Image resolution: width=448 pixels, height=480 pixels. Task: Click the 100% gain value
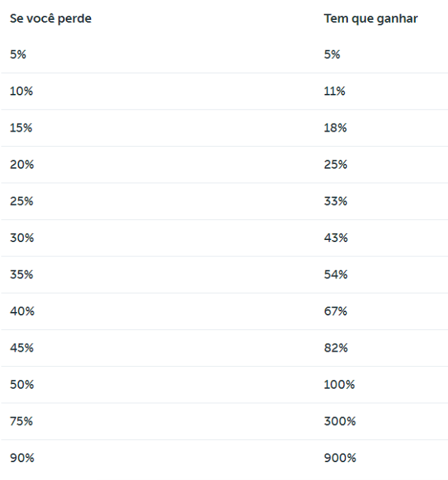click(x=339, y=385)
